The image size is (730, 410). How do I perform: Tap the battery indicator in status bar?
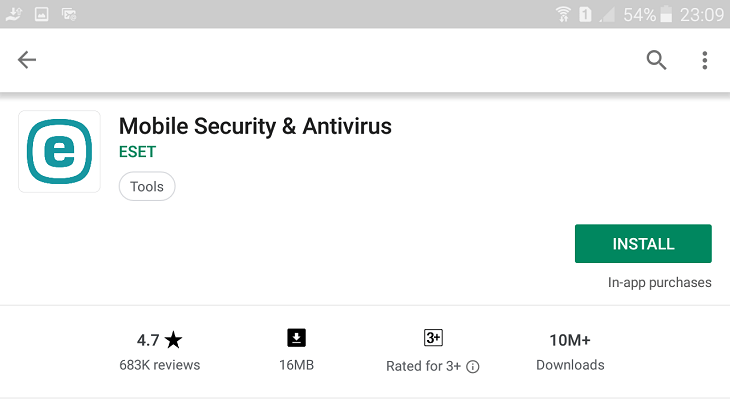coord(666,14)
